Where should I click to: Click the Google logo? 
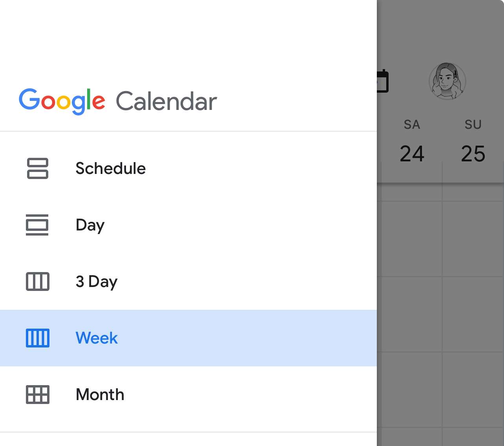pos(62,101)
